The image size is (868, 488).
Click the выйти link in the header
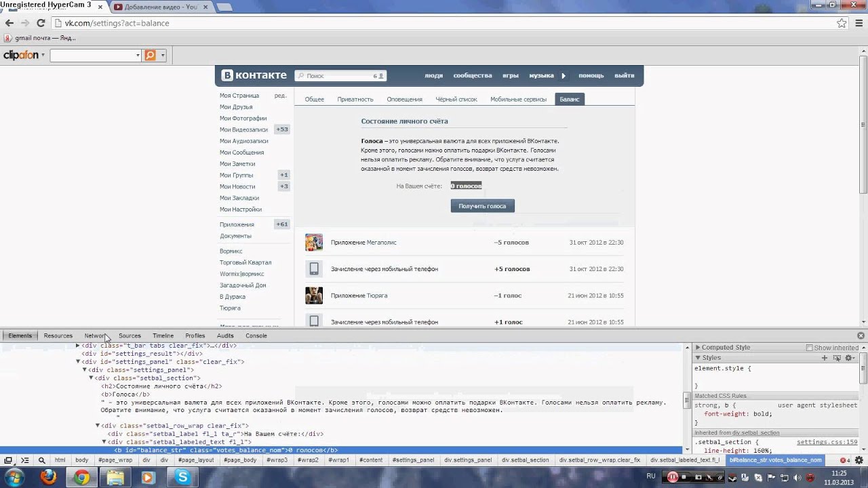point(625,76)
